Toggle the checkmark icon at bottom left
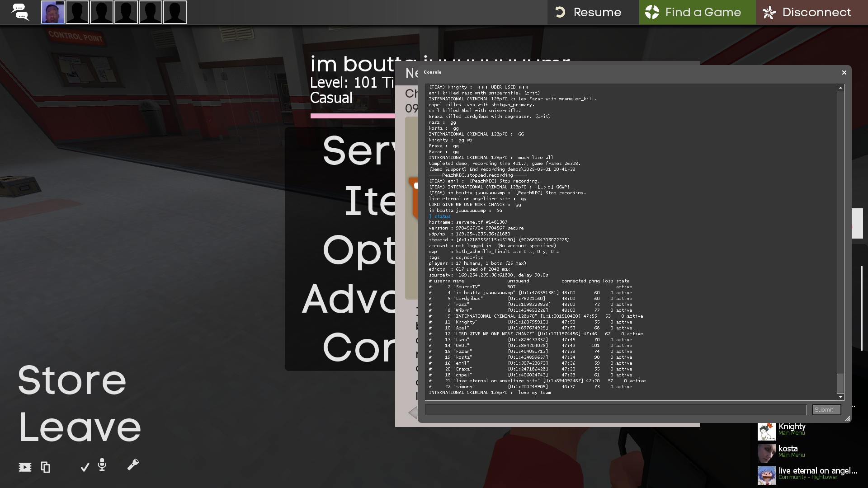The width and height of the screenshot is (868, 488). [85, 467]
